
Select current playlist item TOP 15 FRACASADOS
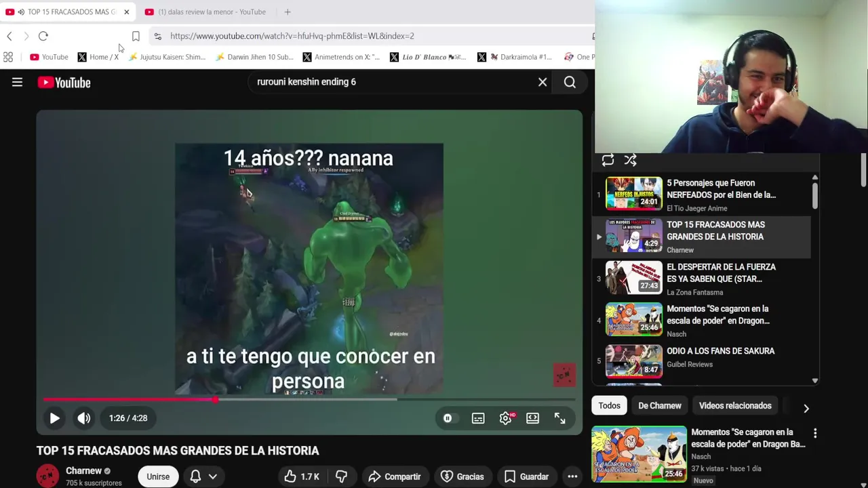click(701, 237)
